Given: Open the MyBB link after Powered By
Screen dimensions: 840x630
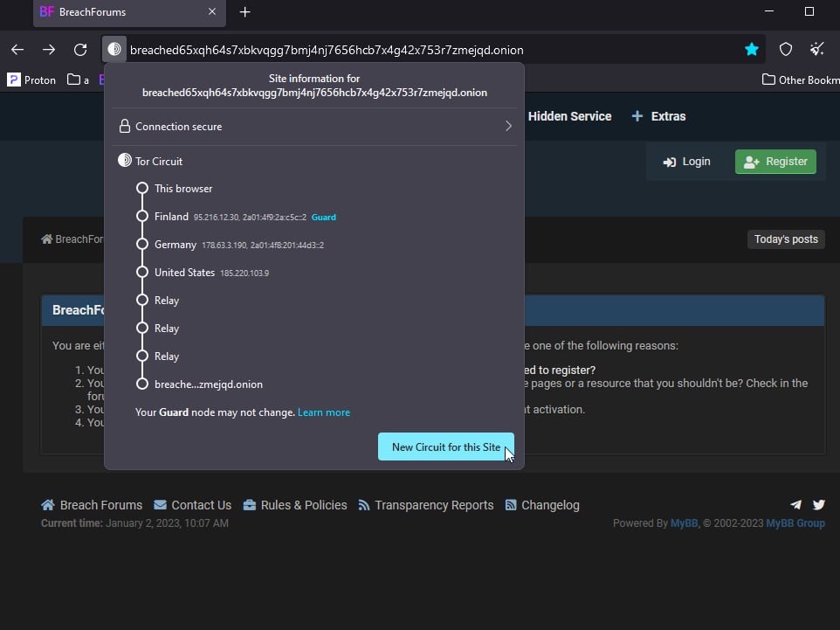Looking at the screenshot, I should point(684,523).
